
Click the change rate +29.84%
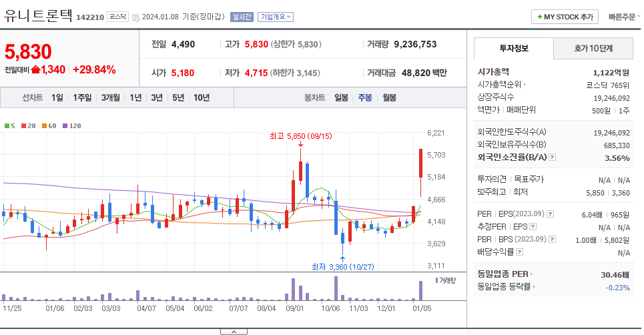pyautogui.click(x=94, y=70)
